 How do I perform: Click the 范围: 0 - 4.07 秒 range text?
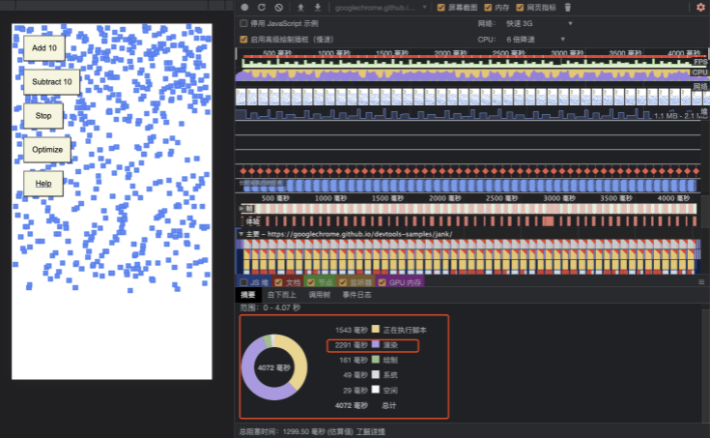pos(270,308)
